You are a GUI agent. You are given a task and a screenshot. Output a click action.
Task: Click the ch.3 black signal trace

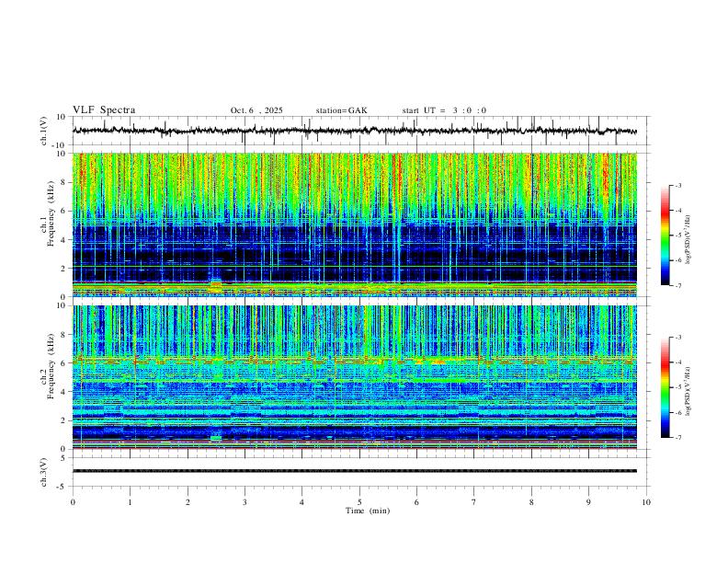(x=355, y=471)
